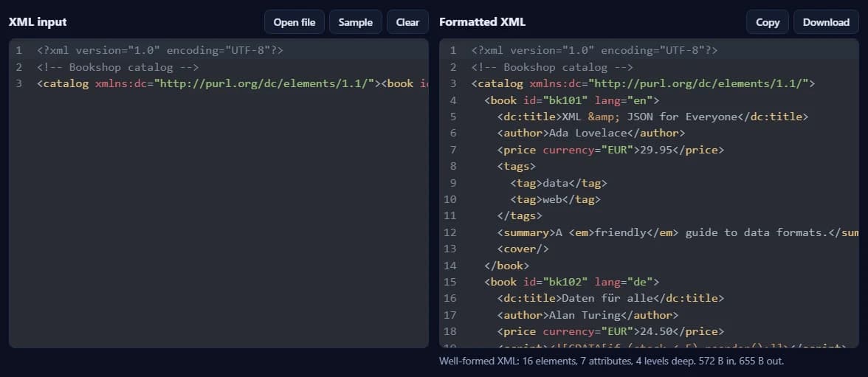Screen dimensions: 868x377
Task: Click the summary friendly guide line
Action: pos(678,232)
